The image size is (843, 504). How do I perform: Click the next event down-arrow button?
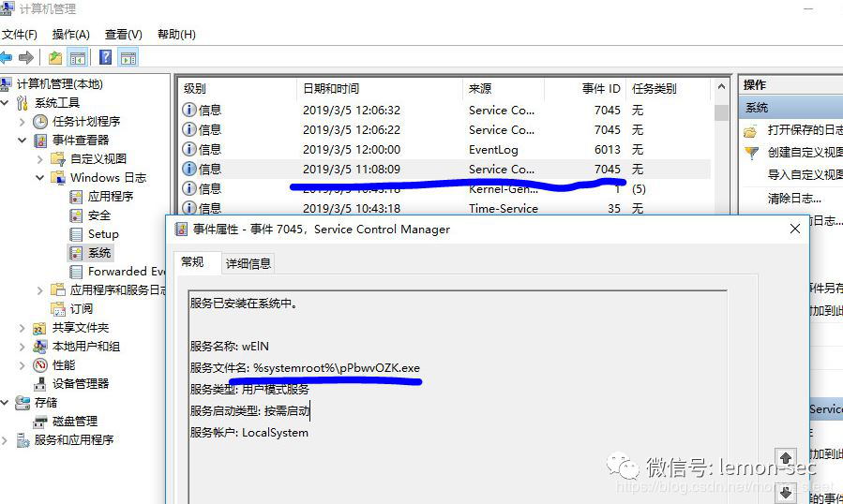point(786,492)
